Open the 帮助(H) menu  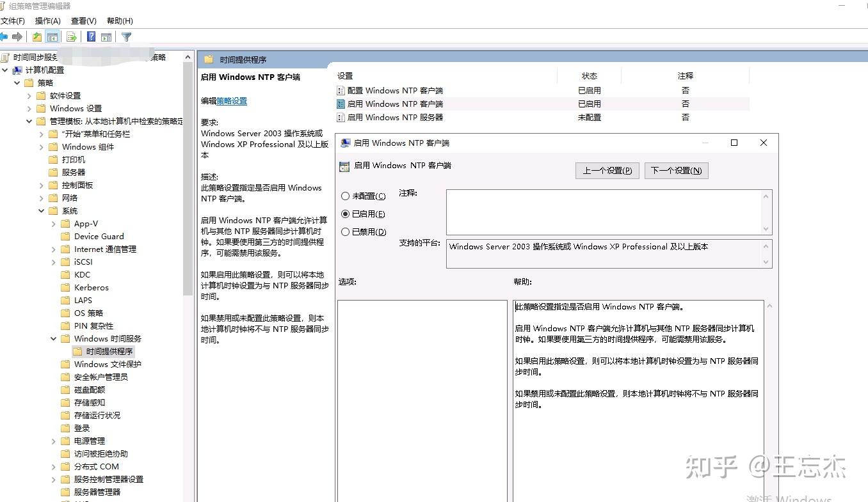click(120, 21)
